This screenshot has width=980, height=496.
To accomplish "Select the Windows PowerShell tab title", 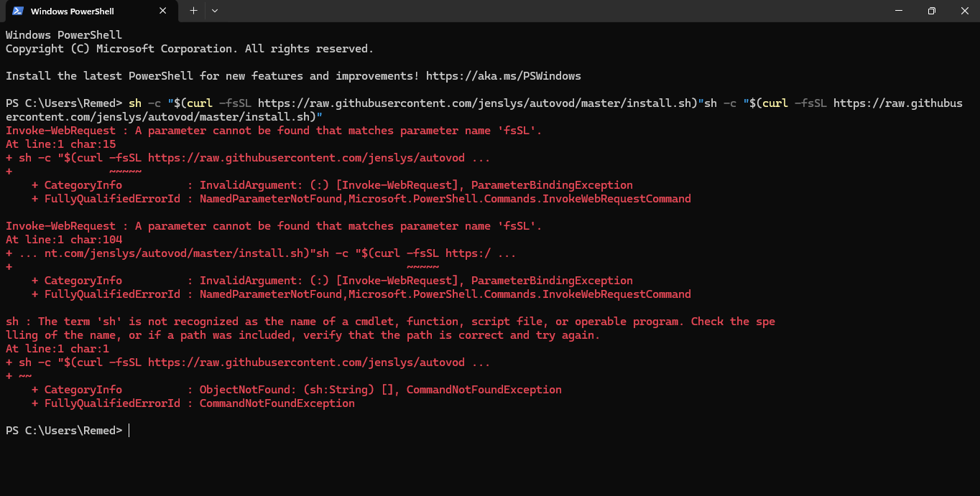I will [x=72, y=11].
